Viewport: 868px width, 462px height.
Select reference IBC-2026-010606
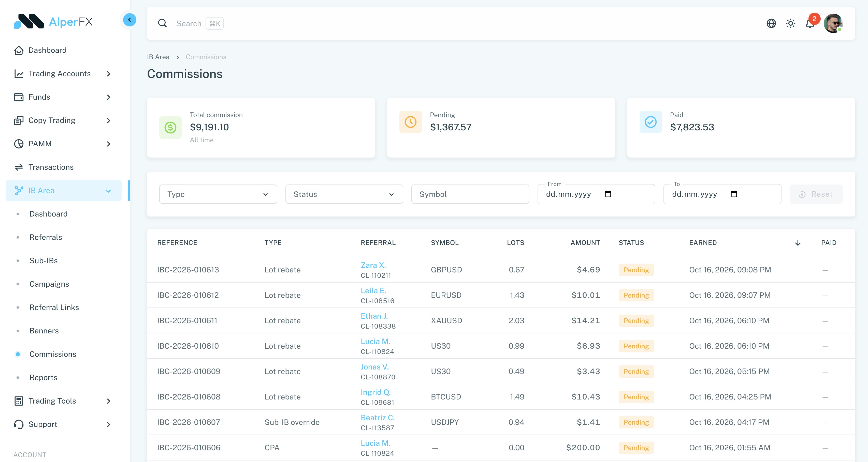coord(189,448)
